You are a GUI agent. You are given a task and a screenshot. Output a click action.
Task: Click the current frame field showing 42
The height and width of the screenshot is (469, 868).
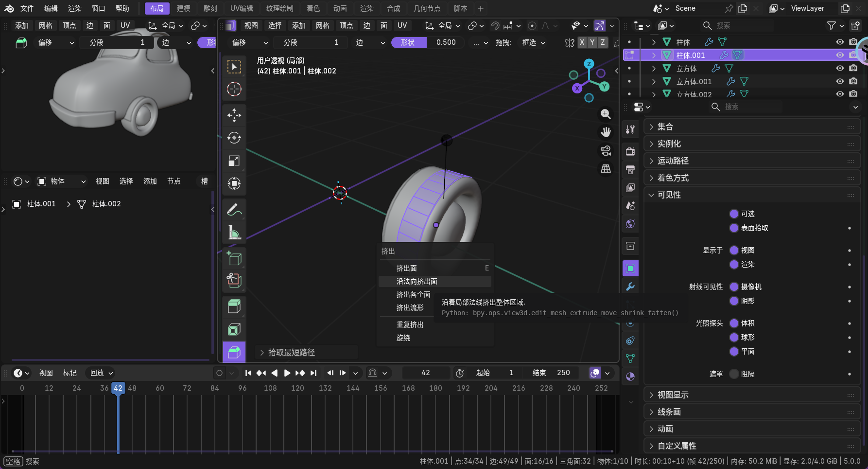pyautogui.click(x=425, y=373)
